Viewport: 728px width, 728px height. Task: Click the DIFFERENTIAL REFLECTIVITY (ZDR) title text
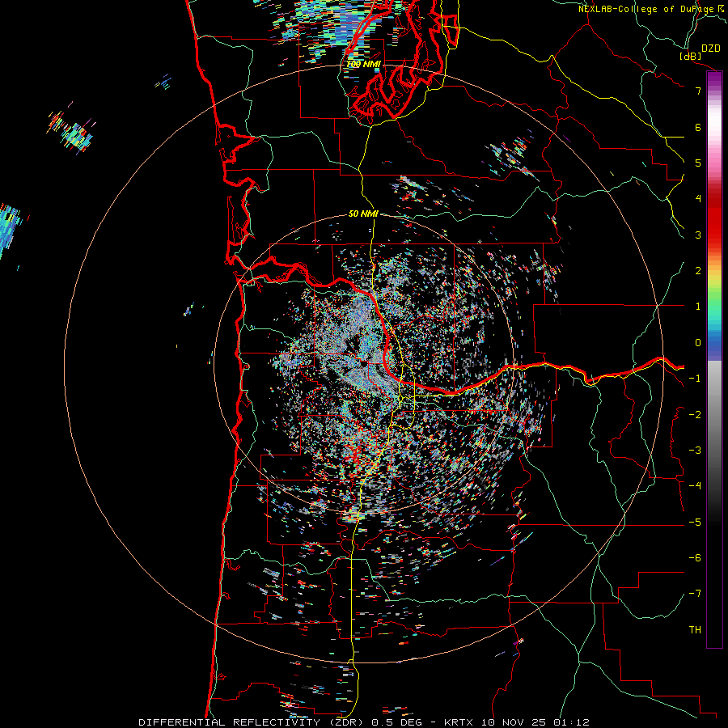point(252,722)
